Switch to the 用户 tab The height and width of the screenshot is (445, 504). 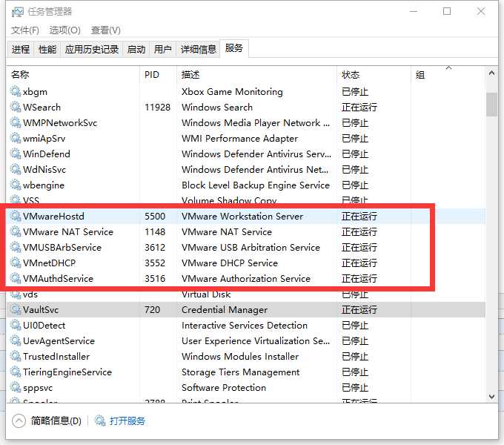pos(162,49)
